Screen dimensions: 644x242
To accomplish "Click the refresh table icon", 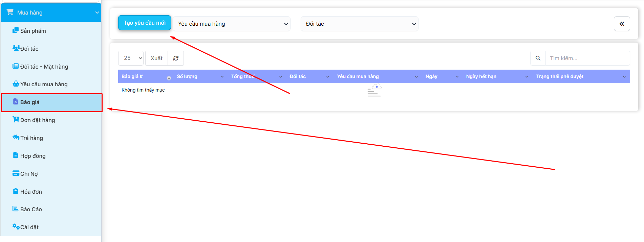I will pos(176,58).
